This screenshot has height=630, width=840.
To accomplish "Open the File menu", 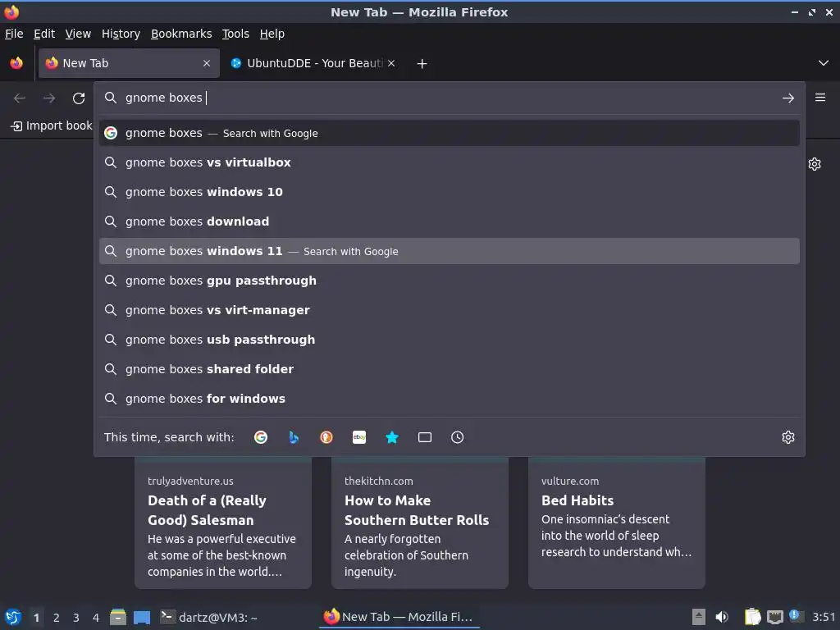I will (14, 34).
